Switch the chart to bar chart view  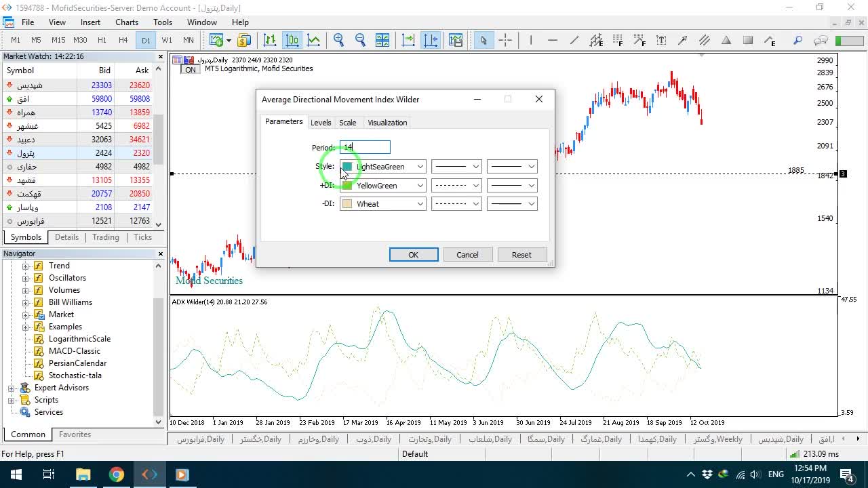pyautogui.click(x=270, y=40)
